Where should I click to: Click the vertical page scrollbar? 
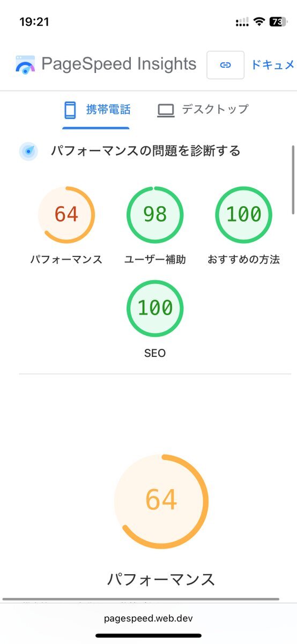coord(293,180)
